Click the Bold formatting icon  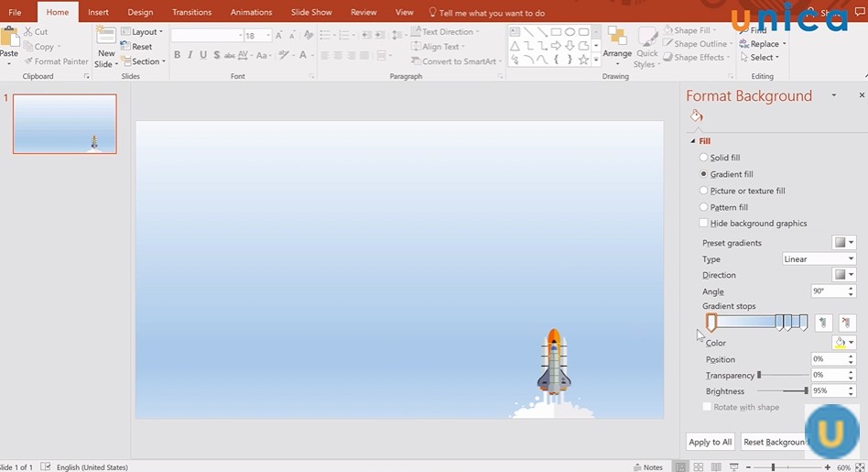pos(177,55)
